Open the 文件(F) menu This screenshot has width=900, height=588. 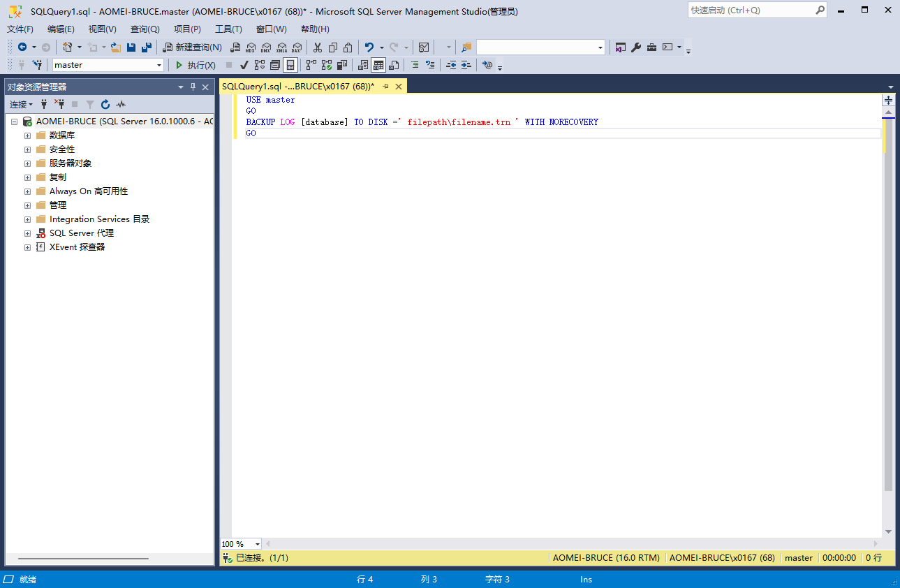tap(20, 29)
